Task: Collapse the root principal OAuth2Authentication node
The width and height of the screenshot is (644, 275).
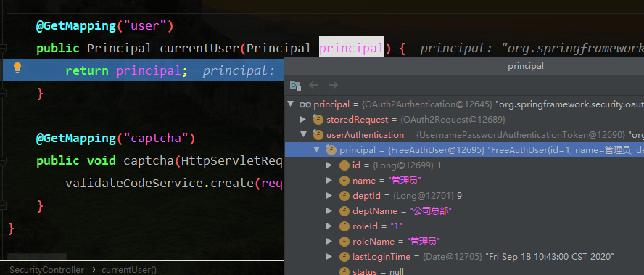Action: pos(291,104)
